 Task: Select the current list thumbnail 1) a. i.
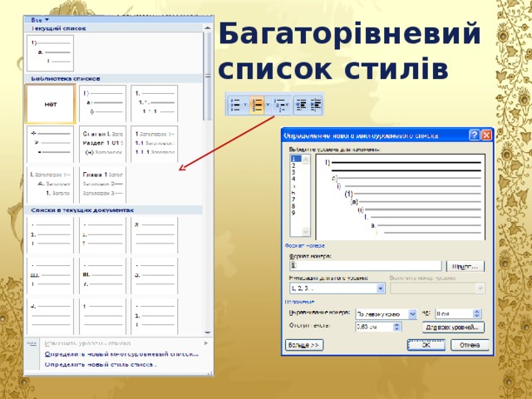click(50, 53)
